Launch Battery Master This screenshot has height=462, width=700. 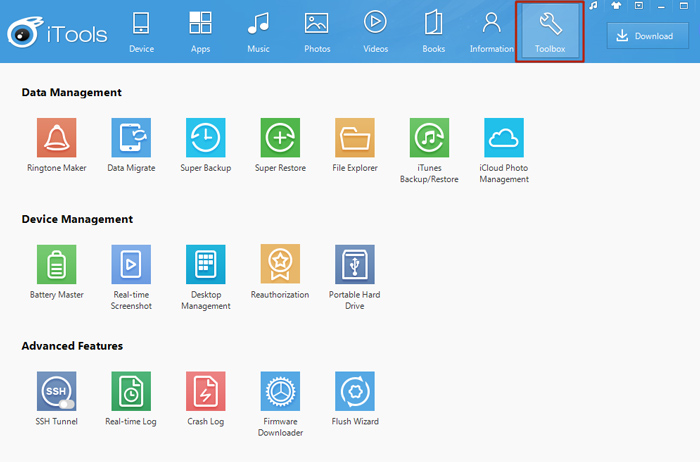[x=57, y=264]
